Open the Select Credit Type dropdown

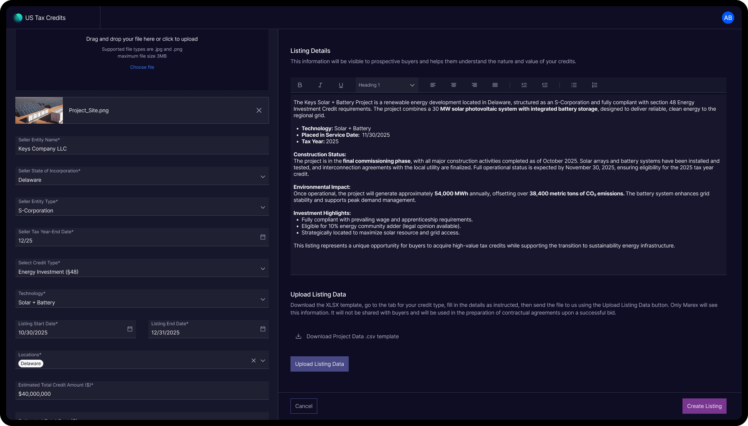coord(262,268)
